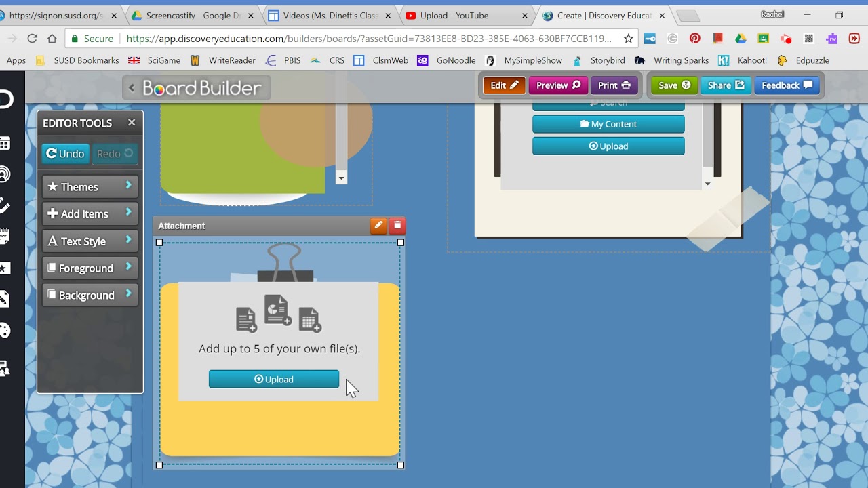Expand the Add Items section
Image resolution: width=868 pixels, height=488 pixels.
click(90, 213)
